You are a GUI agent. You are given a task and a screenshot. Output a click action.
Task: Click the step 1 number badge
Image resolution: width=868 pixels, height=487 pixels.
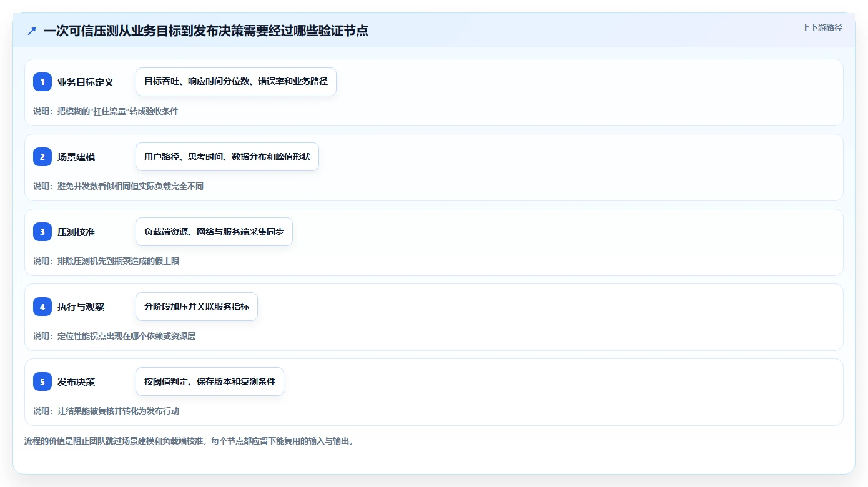tap(42, 82)
